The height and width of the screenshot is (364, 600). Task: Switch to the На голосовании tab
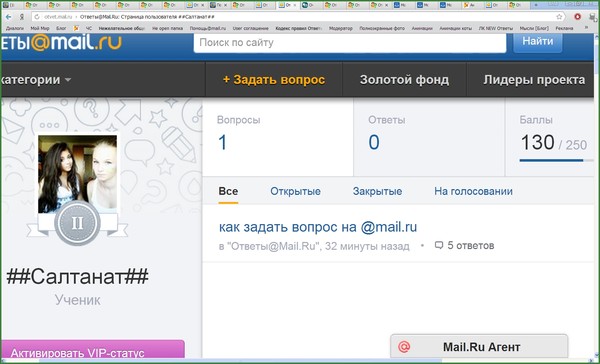coord(473,191)
